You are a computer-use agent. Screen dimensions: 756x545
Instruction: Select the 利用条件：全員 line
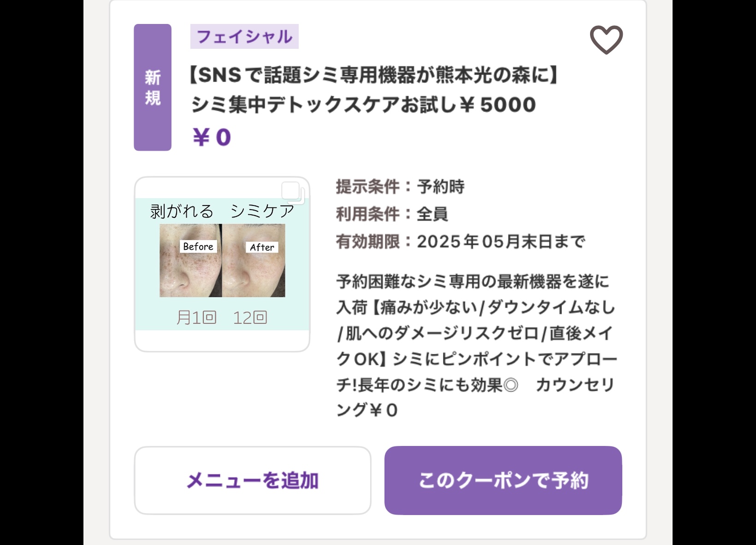[392, 214]
